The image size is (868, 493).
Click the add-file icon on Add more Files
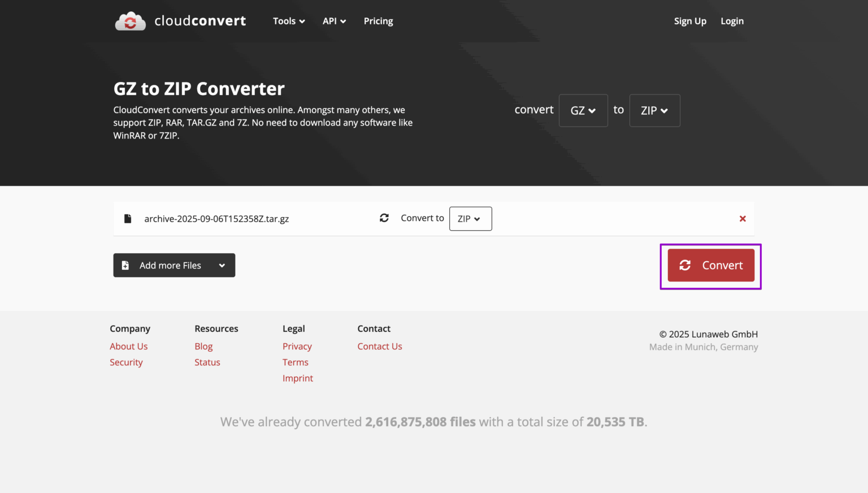pyautogui.click(x=125, y=265)
